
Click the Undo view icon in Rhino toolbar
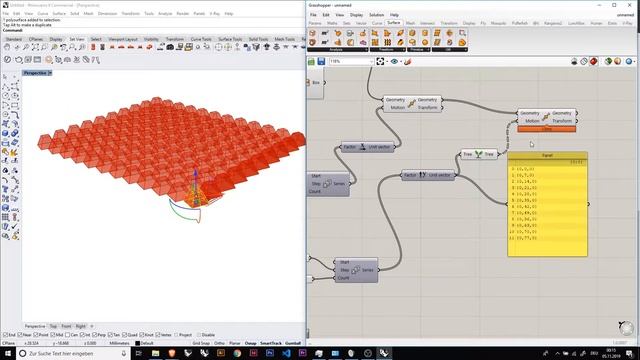(x=63, y=47)
